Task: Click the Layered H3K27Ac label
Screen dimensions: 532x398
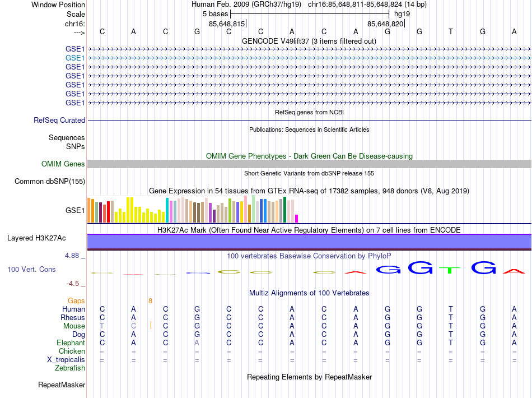Action: click(x=36, y=238)
